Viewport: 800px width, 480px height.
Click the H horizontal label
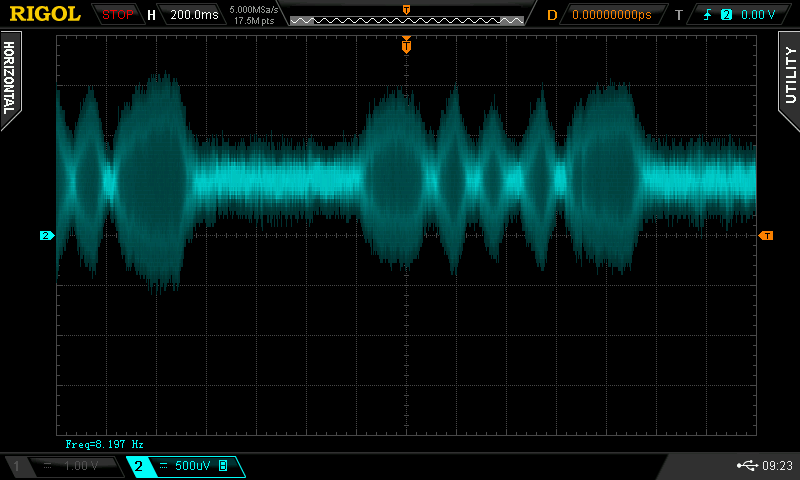pyautogui.click(x=151, y=15)
